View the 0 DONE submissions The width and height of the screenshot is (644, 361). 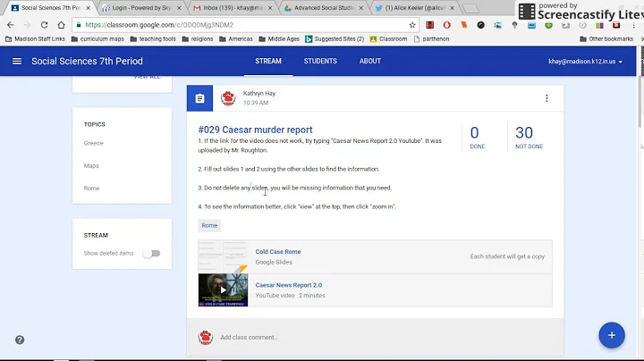click(477, 137)
